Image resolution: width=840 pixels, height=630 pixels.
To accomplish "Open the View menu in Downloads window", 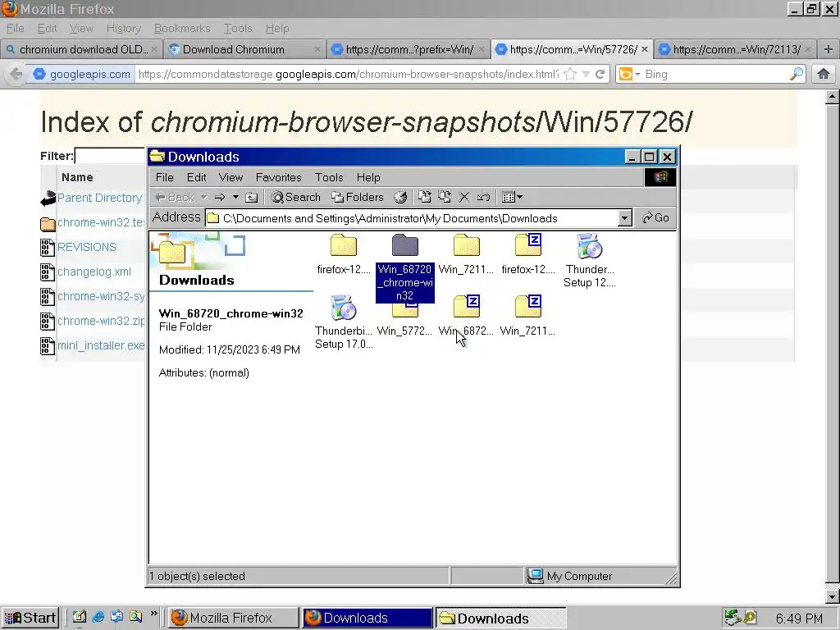I will click(x=231, y=177).
